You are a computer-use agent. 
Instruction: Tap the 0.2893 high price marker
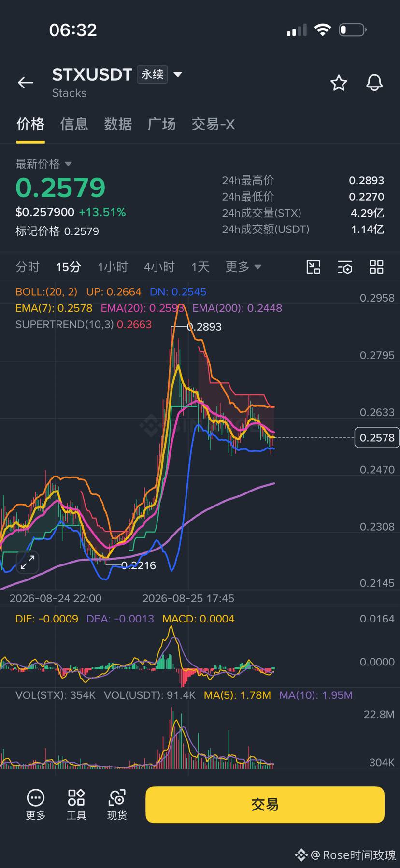coord(204,327)
